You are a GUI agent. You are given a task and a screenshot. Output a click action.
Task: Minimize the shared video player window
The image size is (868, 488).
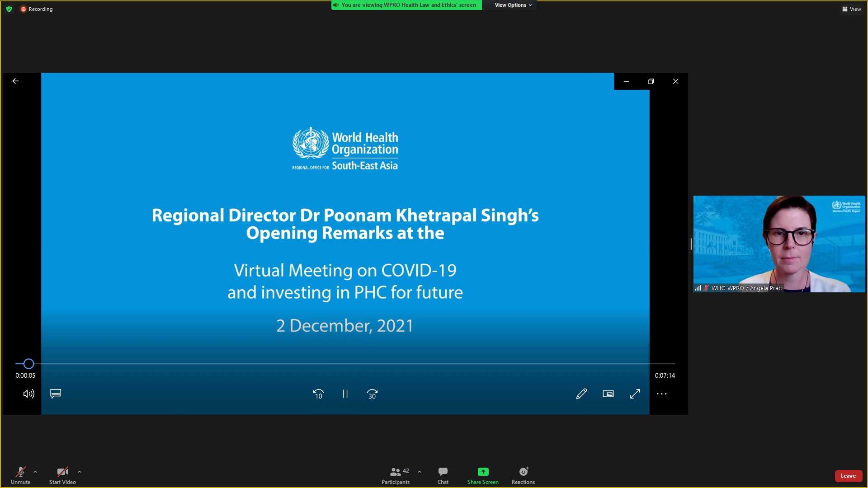click(627, 81)
